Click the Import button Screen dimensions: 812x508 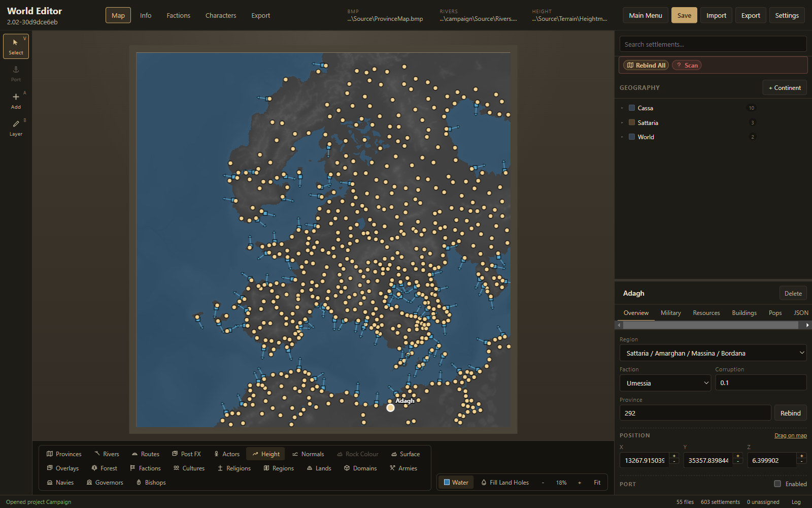[x=716, y=15]
